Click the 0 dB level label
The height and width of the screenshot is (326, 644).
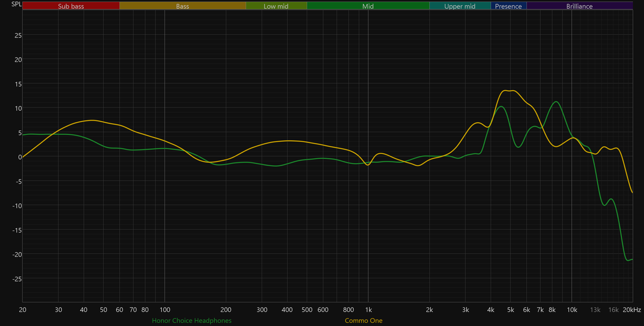click(x=20, y=156)
